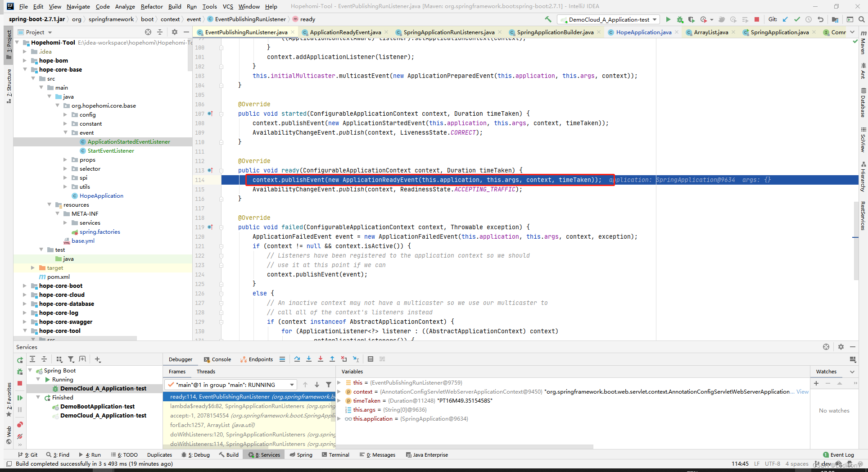Open Services panel settings gear

(841, 347)
